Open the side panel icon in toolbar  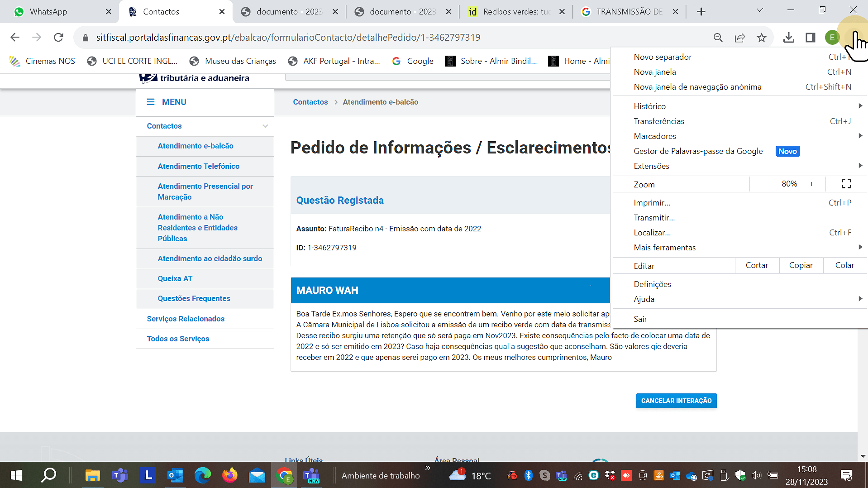[x=810, y=38]
